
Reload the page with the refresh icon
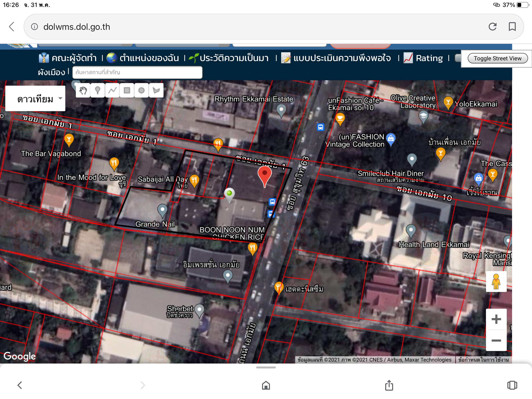[493, 27]
